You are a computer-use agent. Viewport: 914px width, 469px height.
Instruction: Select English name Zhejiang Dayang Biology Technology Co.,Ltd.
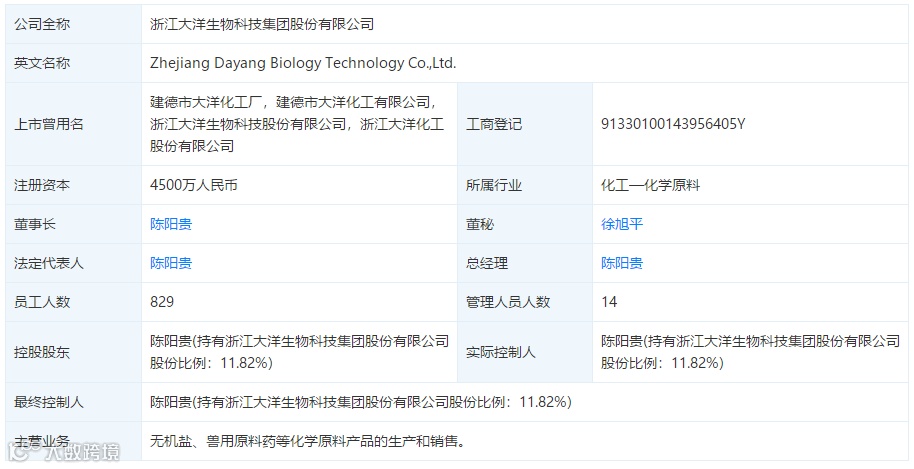pyautogui.click(x=303, y=63)
